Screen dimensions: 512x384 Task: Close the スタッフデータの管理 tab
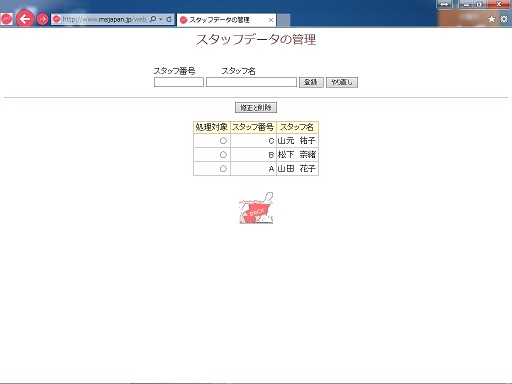click(x=271, y=20)
